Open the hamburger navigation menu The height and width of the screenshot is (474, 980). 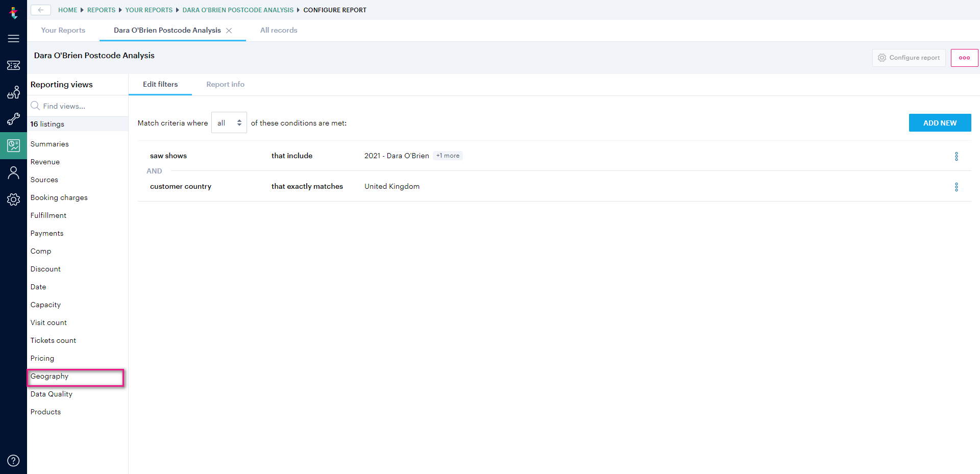(13, 38)
